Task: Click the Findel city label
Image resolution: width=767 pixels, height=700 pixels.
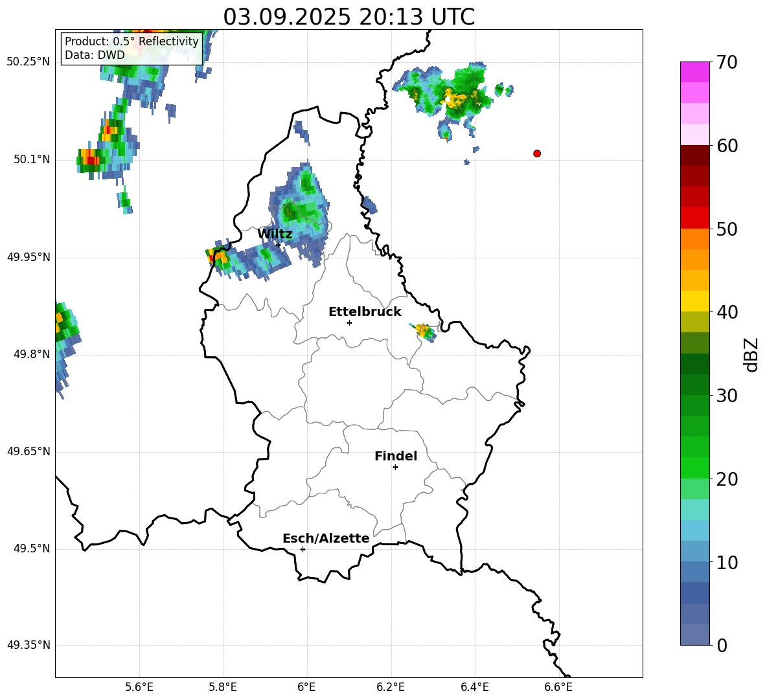Action: 396,456
